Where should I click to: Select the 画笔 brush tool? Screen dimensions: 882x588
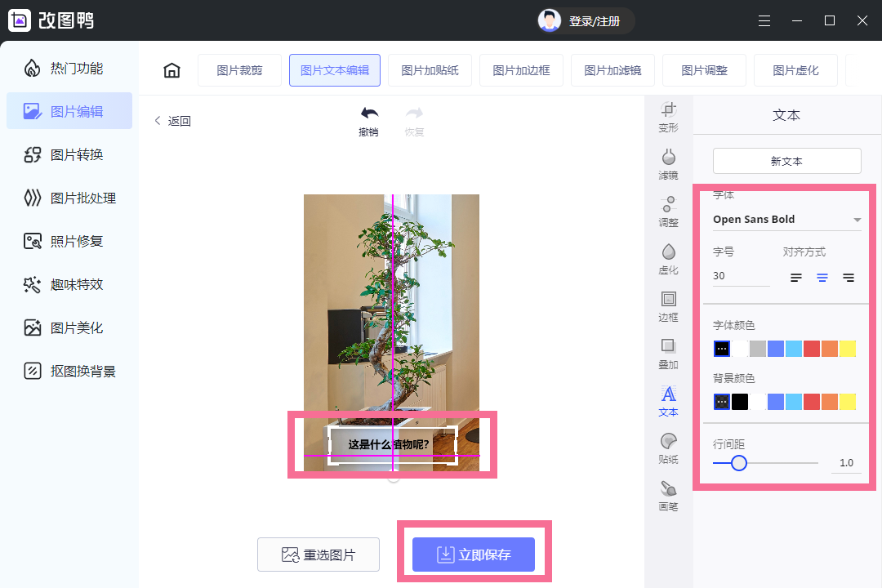(668, 495)
